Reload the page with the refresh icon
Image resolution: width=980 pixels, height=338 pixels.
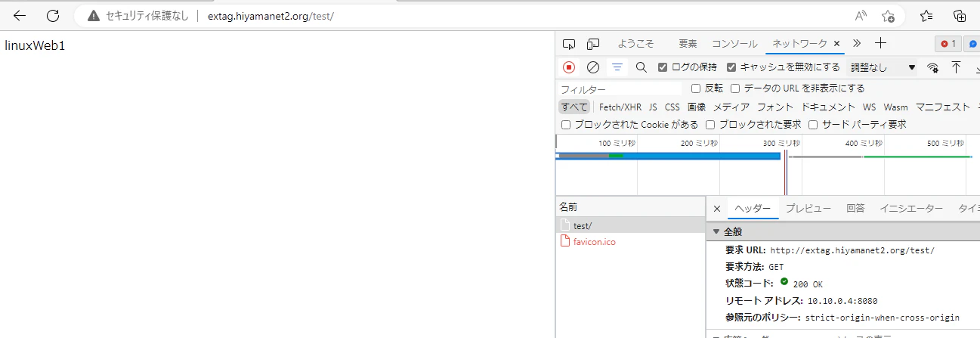coord(53,16)
